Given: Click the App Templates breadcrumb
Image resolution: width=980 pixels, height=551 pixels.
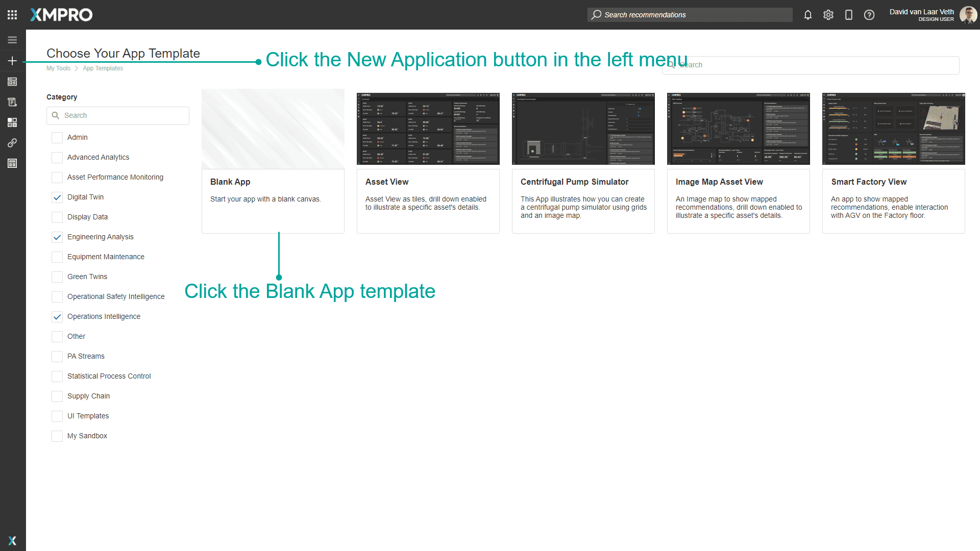Looking at the screenshot, I should point(103,68).
